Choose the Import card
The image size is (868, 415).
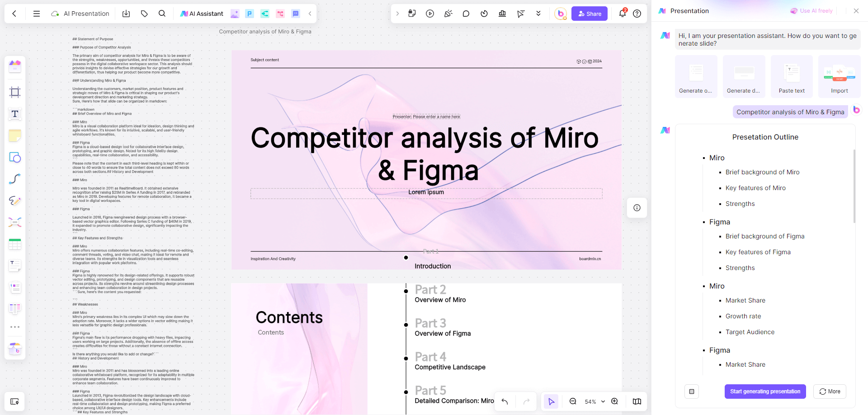coord(840,77)
